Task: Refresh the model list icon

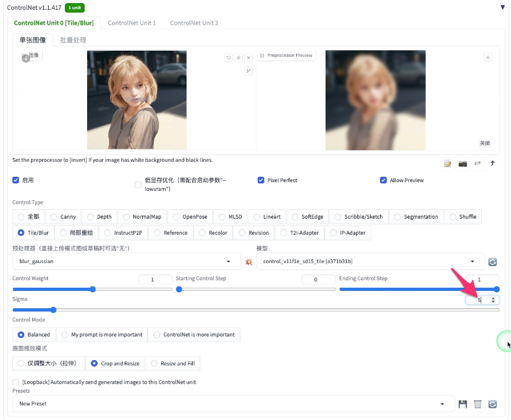Action: tap(492, 262)
